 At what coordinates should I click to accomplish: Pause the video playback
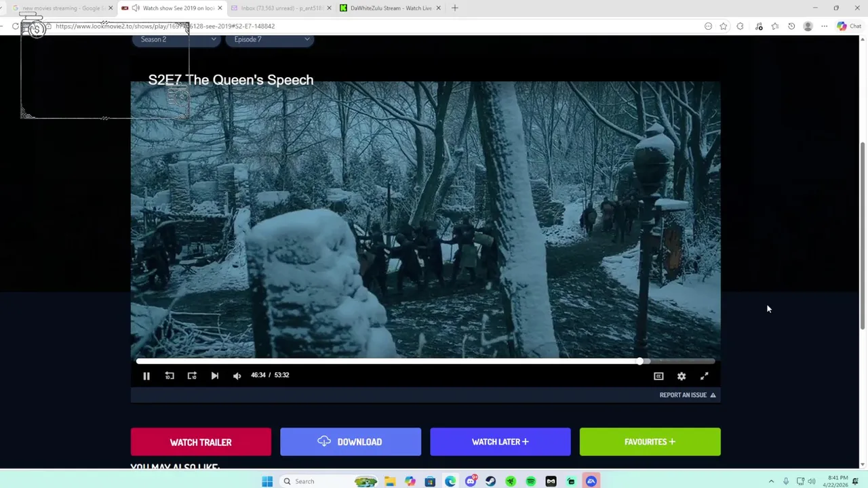[x=146, y=375]
